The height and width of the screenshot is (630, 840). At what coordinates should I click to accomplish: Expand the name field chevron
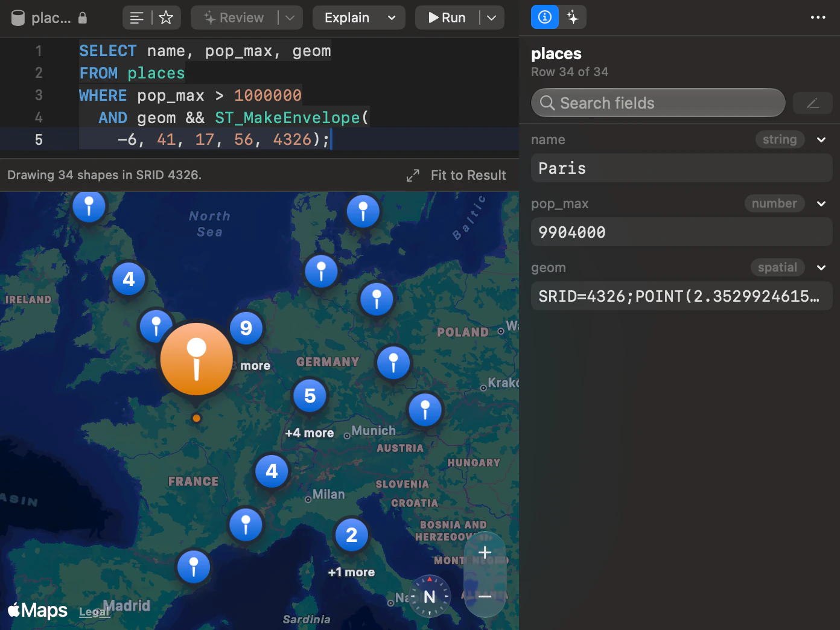point(821,139)
